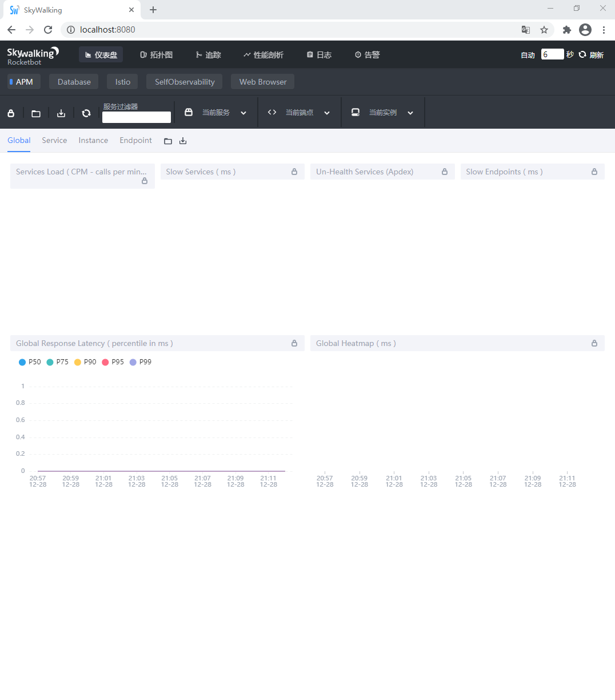615x700 pixels.
Task: Close the SkyWalking browser tab
Action: coord(131,10)
